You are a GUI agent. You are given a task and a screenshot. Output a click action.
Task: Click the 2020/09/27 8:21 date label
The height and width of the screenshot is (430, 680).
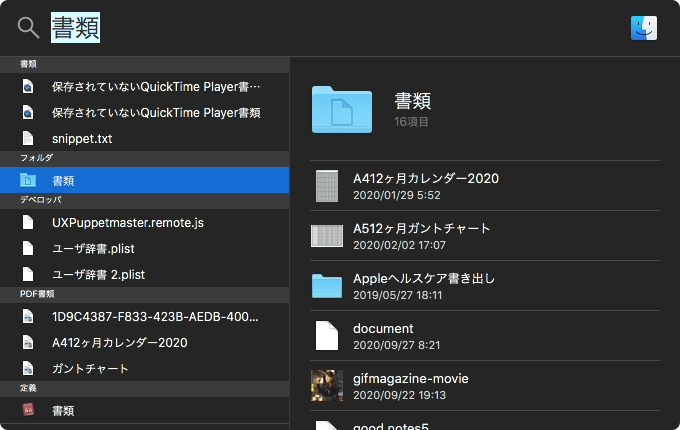[397, 345]
